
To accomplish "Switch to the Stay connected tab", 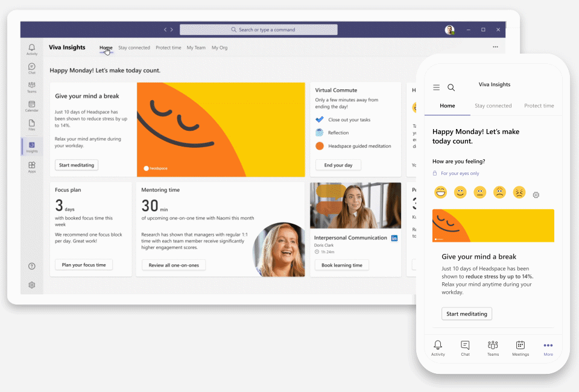I will point(134,47).
